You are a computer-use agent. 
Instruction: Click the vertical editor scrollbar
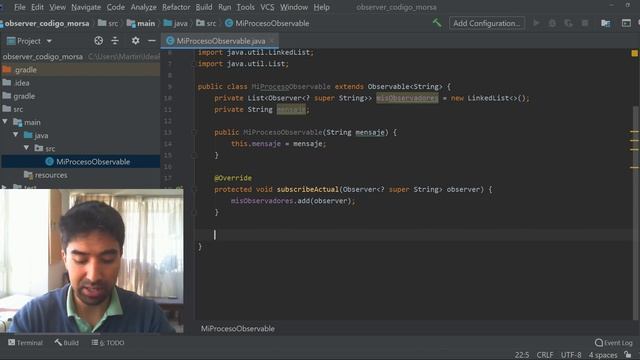point(636,212)
